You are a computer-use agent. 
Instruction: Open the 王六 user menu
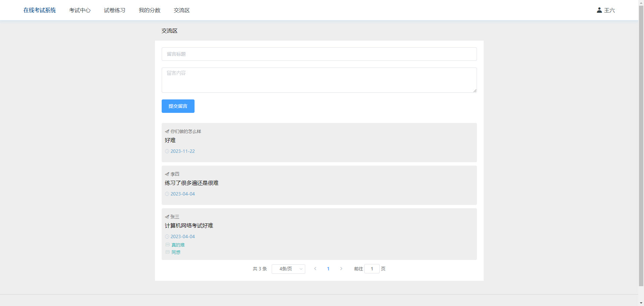pos(606,10)
